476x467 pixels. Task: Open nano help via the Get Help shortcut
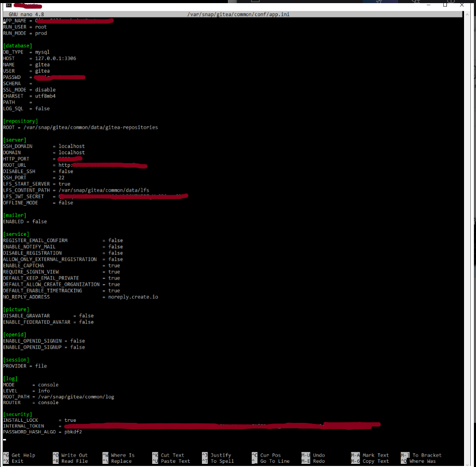22,455
